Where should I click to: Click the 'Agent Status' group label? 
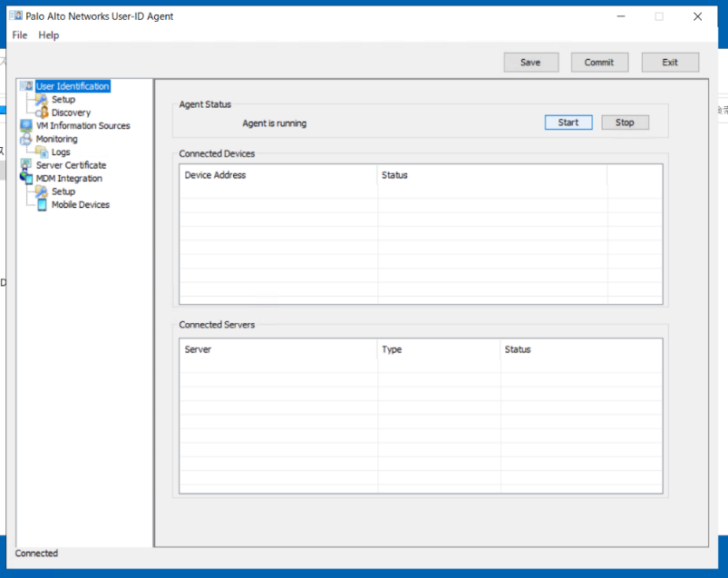[205, 104]
